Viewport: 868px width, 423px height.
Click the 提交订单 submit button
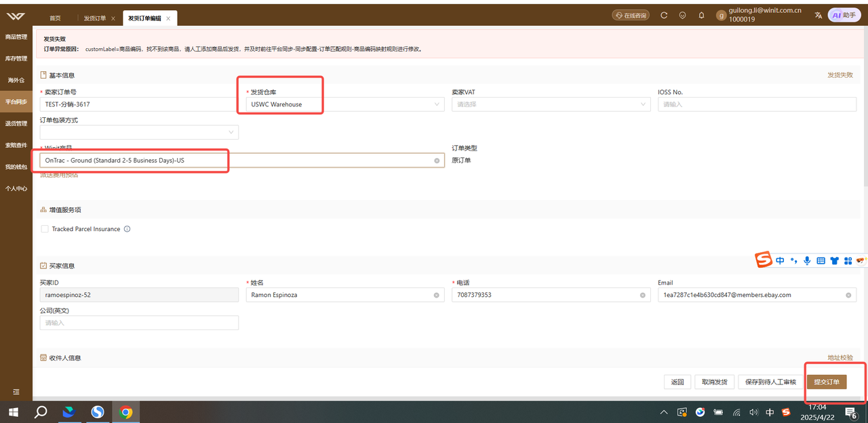pos(827,382)
